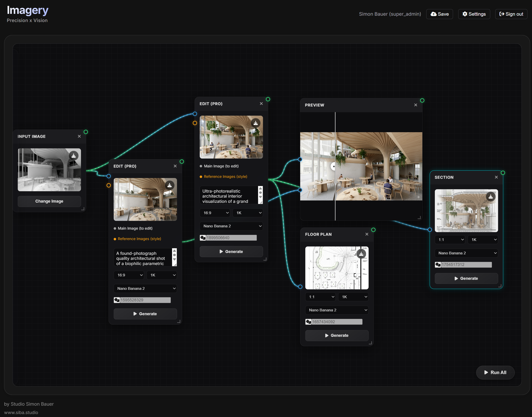Click the Change Image button
532x417 pixels.
(49, 201)
